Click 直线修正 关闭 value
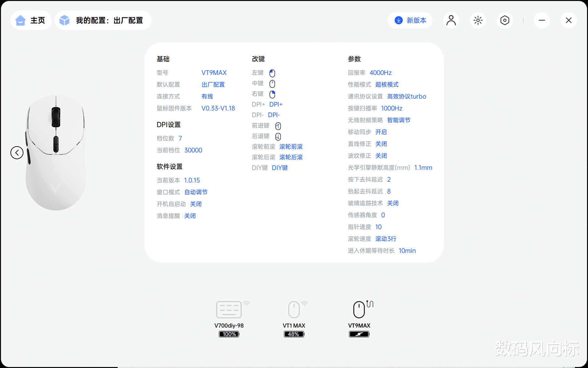Viewport: 588px width, 368px height. click(381, 144)
